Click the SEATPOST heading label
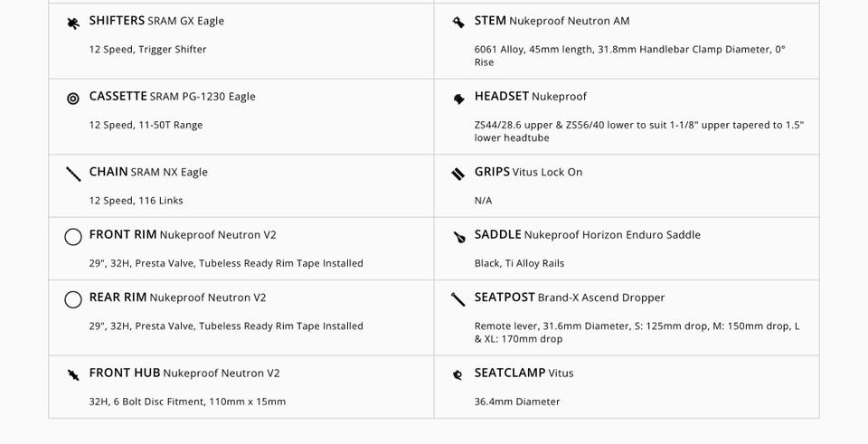The image size is (868, 444). [505, 298]
